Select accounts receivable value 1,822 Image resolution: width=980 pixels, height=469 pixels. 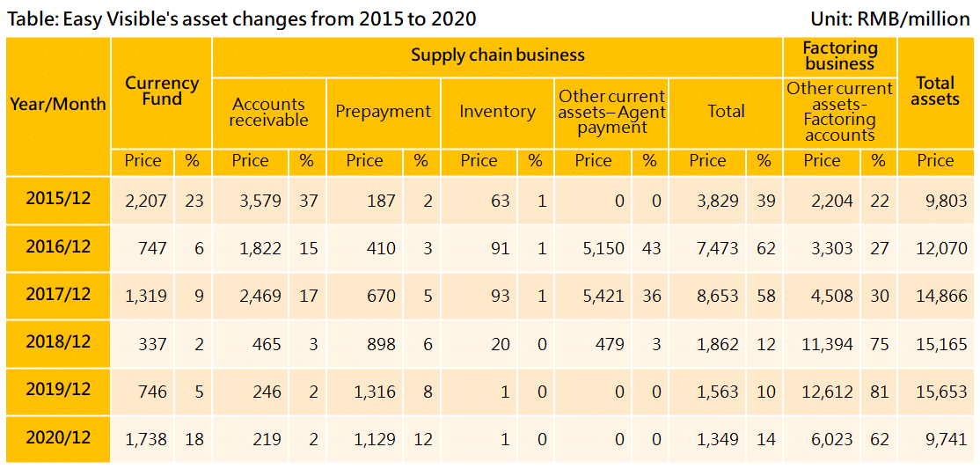point(260,249)
